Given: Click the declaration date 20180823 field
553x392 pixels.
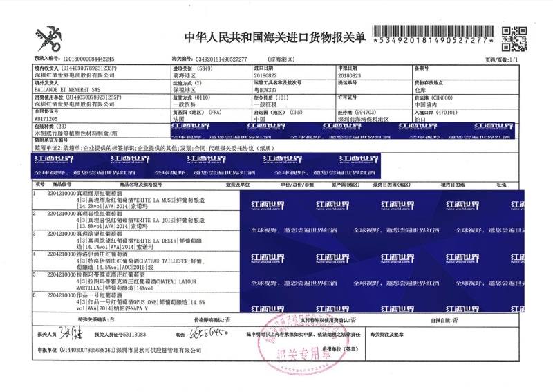Looking at the screenshot, I should coord(351,75).
